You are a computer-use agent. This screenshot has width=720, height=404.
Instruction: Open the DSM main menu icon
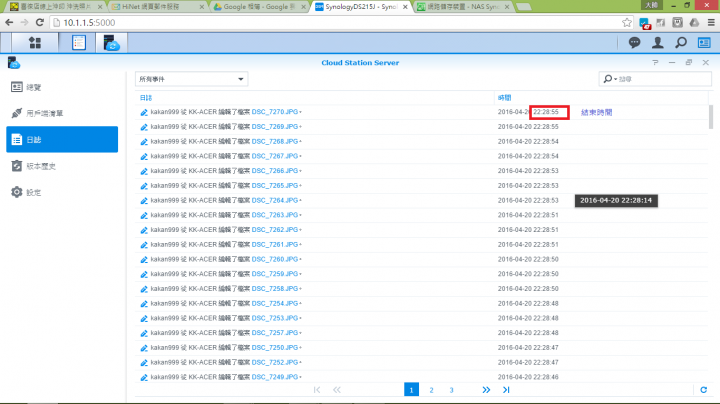click(35, 43)
